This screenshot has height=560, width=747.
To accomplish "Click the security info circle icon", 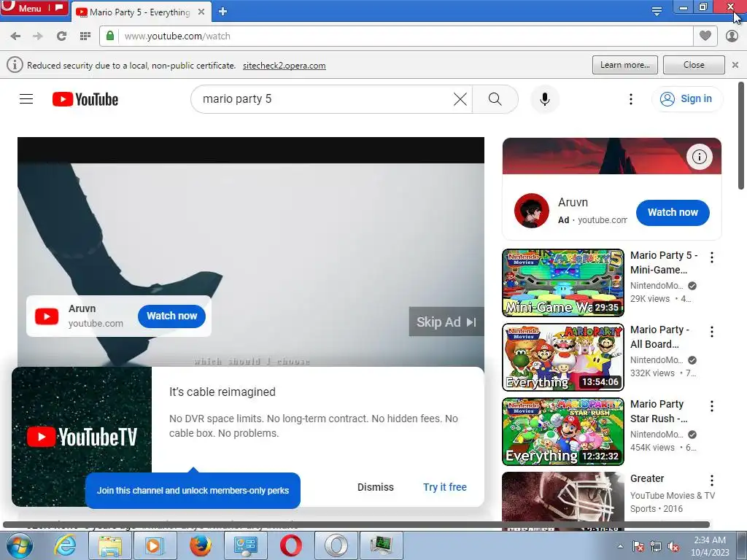I will point(15,65).
